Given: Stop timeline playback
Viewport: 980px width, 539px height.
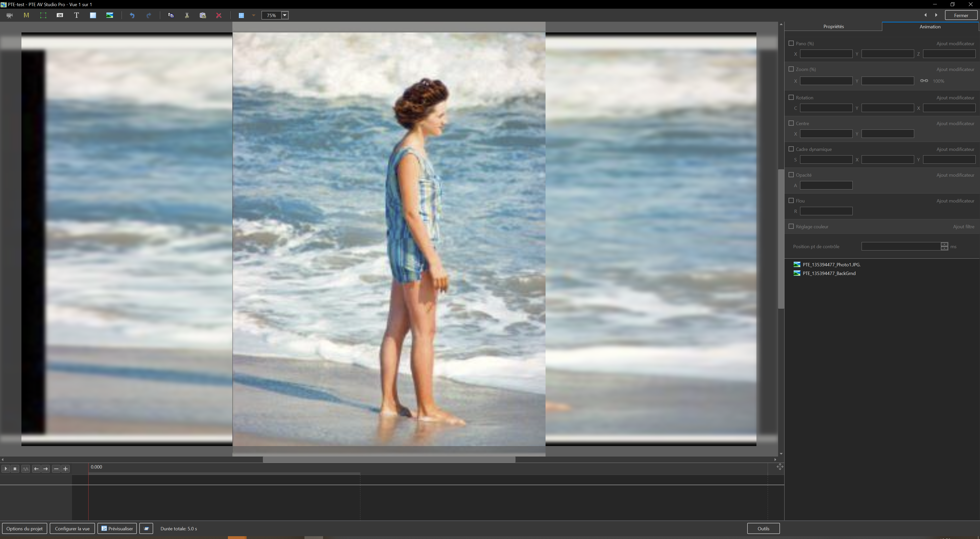Looking at the screenshot, I should (x=15, y=469).
